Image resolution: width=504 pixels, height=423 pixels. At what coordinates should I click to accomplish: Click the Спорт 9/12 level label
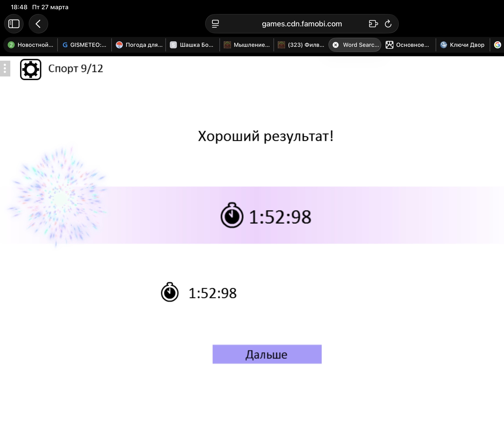[x=76, y=69]
